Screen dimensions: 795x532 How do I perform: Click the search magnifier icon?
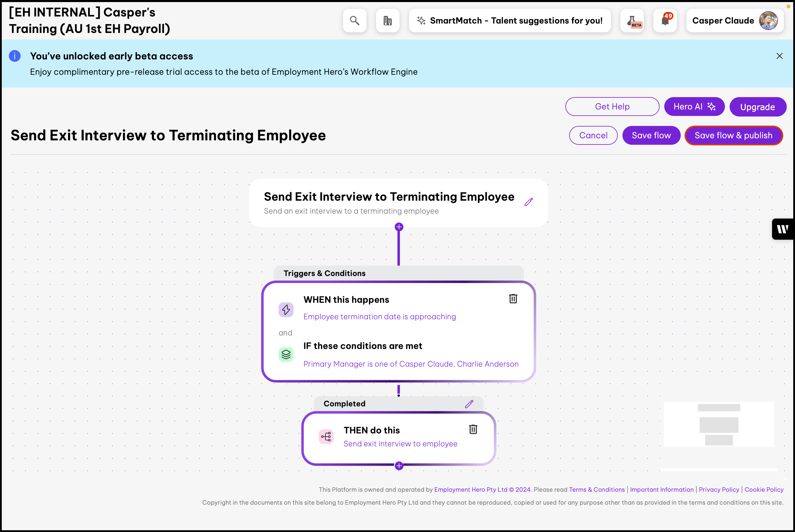point(355,21)
